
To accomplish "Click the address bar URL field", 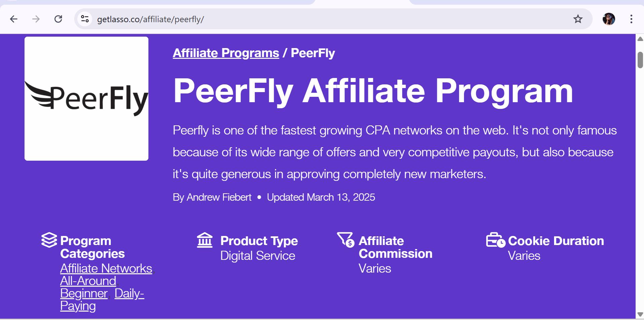I will 302,19.
